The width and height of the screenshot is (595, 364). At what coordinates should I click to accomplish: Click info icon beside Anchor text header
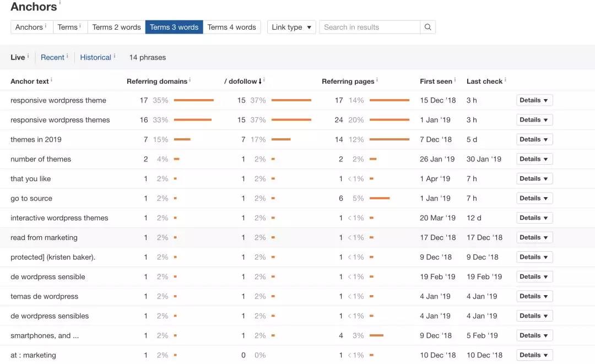[x=51, y=80]
